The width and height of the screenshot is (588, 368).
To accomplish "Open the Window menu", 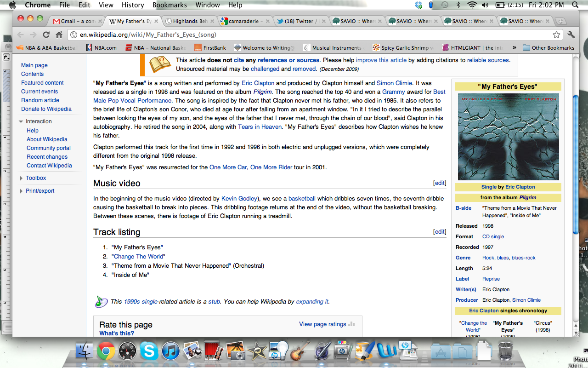I will click(x=208, y=5).
